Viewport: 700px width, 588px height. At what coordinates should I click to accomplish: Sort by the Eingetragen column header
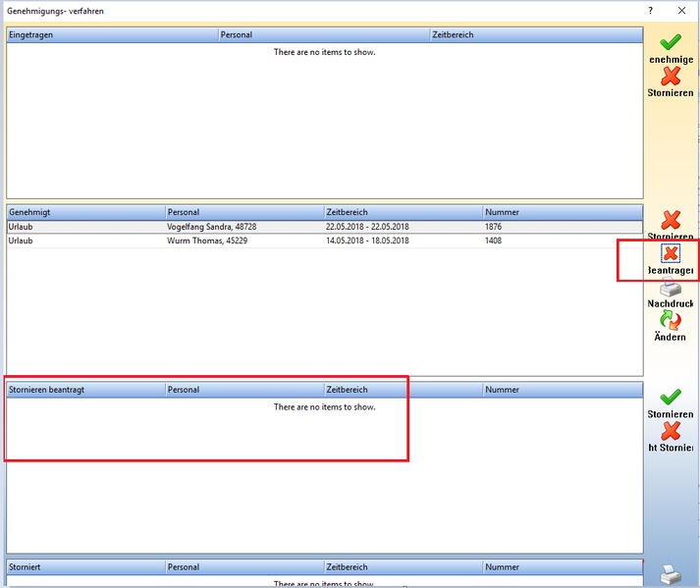[112, 34]
